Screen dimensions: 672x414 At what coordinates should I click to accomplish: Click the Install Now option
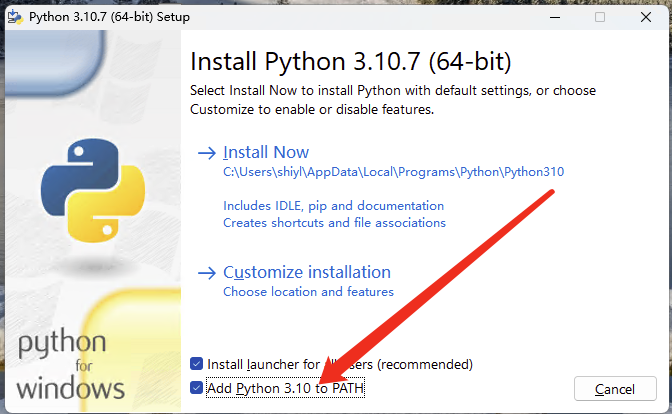(266, 152)
